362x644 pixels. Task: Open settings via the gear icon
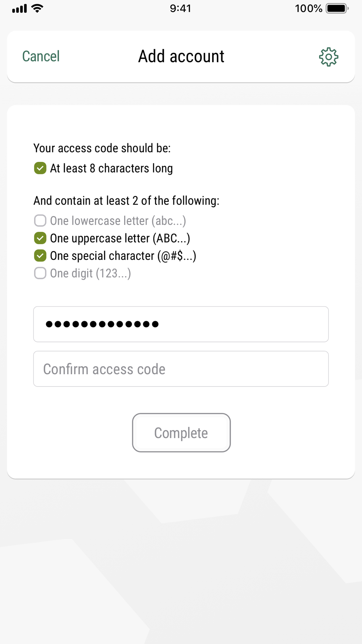(328, 57)
